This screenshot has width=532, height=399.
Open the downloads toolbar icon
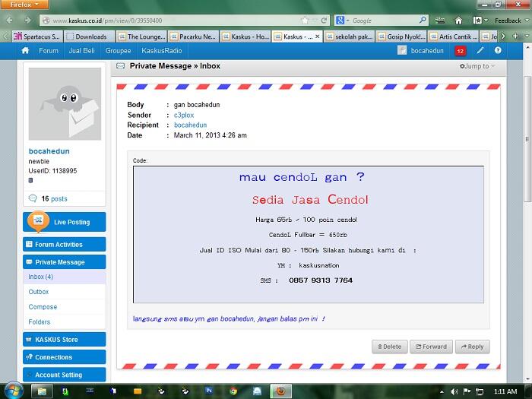440,21
